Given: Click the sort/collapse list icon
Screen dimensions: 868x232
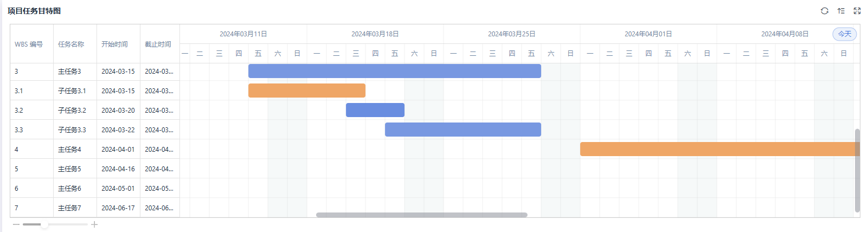Looking at the screenshot, I should point(841,11).
